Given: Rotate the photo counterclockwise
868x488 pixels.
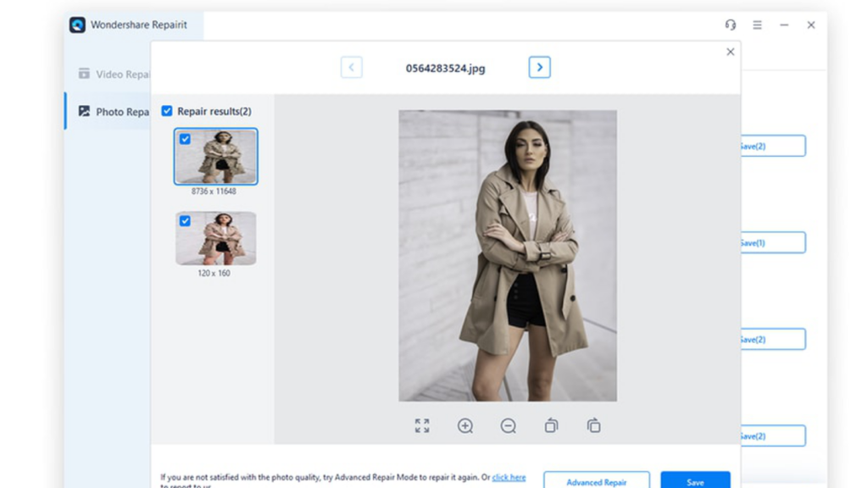Looking at the screenshot, I should point(551,426).
